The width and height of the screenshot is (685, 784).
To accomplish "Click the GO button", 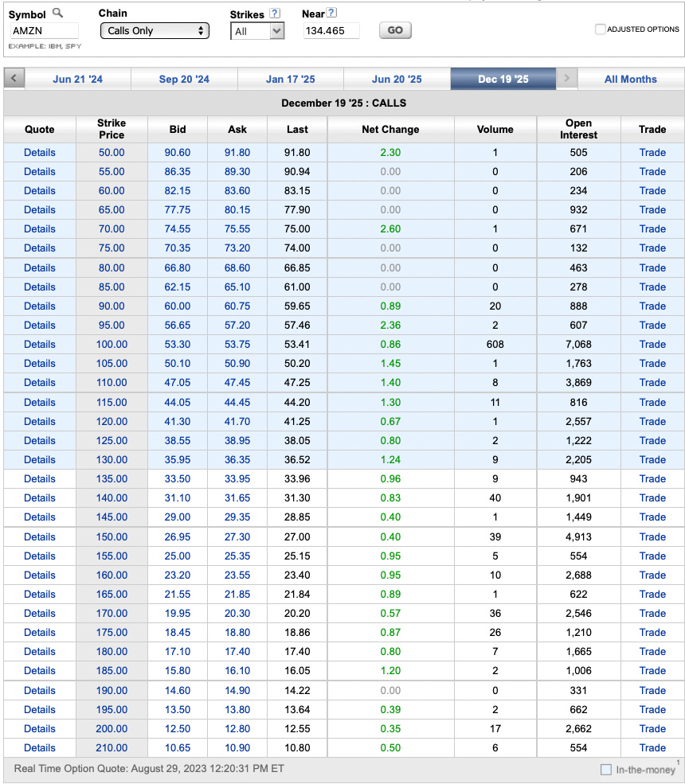I will pyautogui.click(x=395, y=30).
